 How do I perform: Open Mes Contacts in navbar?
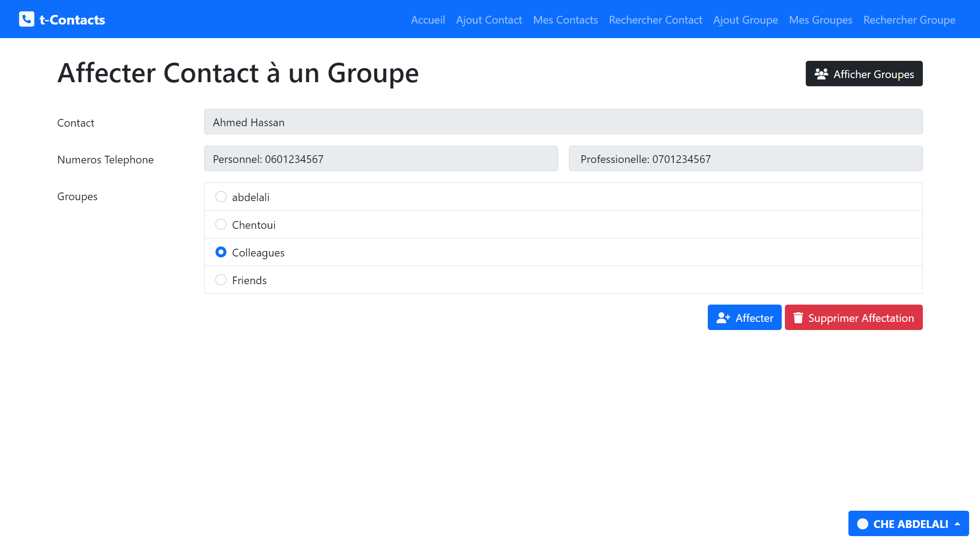(565, 20)
